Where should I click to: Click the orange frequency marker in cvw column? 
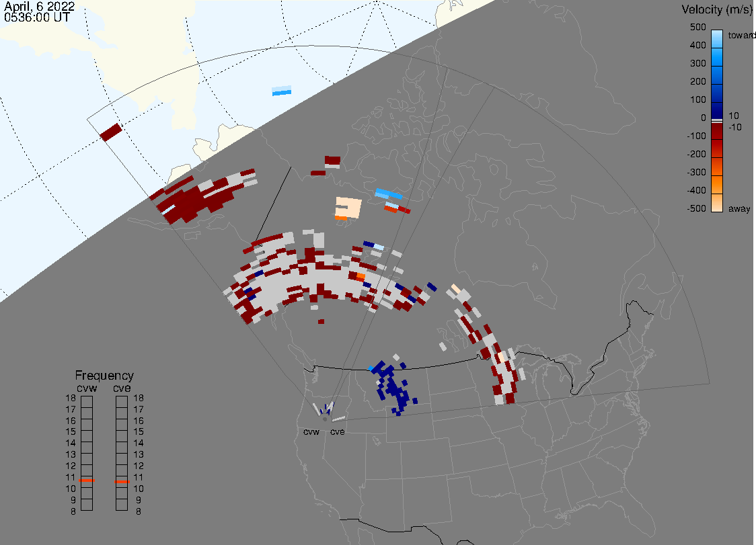pyautogui.click(x=86, y=481)
